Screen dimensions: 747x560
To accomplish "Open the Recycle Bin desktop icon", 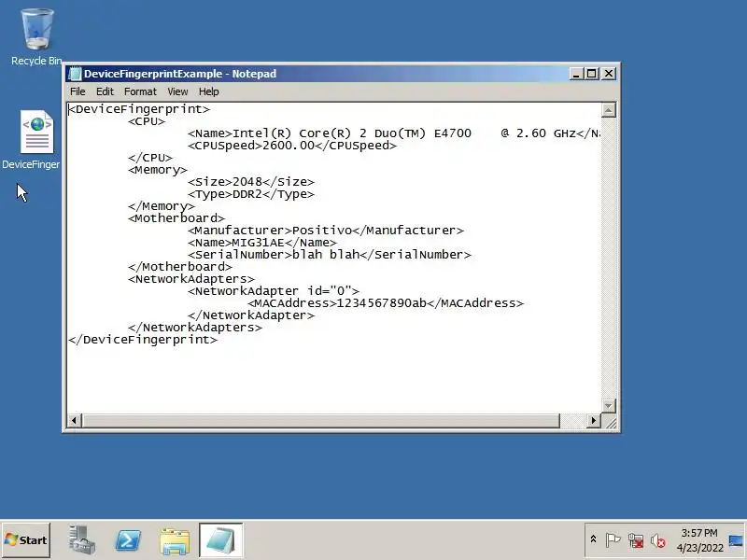I will pyautogui.click(x=36, y=36).
